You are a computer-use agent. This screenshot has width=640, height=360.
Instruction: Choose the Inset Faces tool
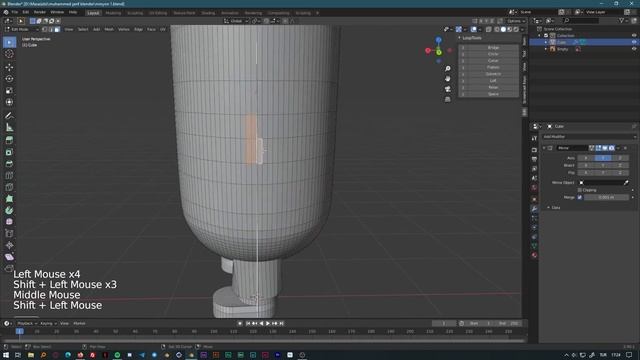(x=9, y=152)
